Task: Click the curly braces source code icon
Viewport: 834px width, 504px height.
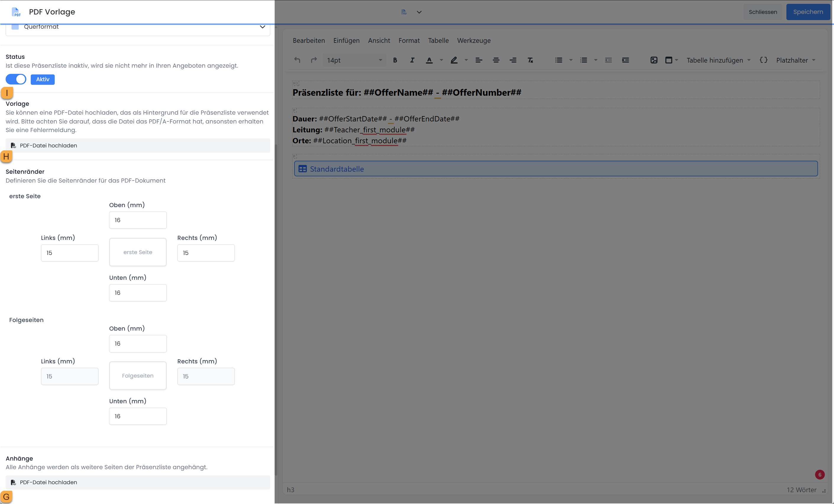Action: 764,60
